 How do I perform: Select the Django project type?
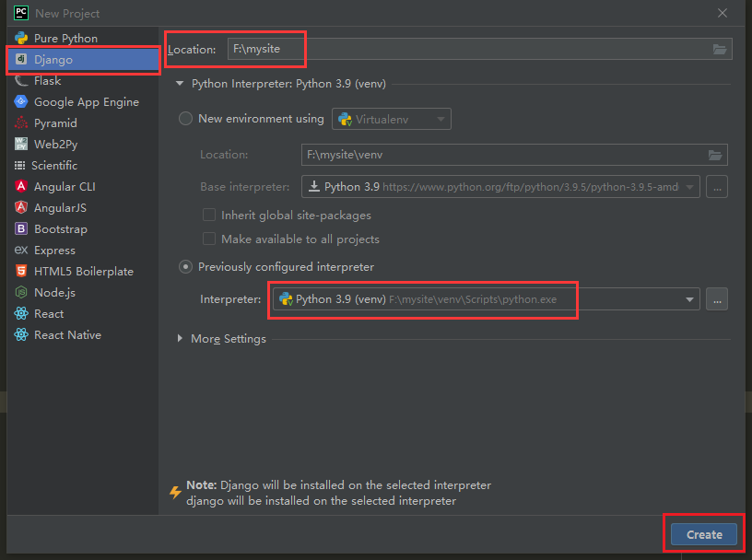pyautogui.click(x=53, y=60)
